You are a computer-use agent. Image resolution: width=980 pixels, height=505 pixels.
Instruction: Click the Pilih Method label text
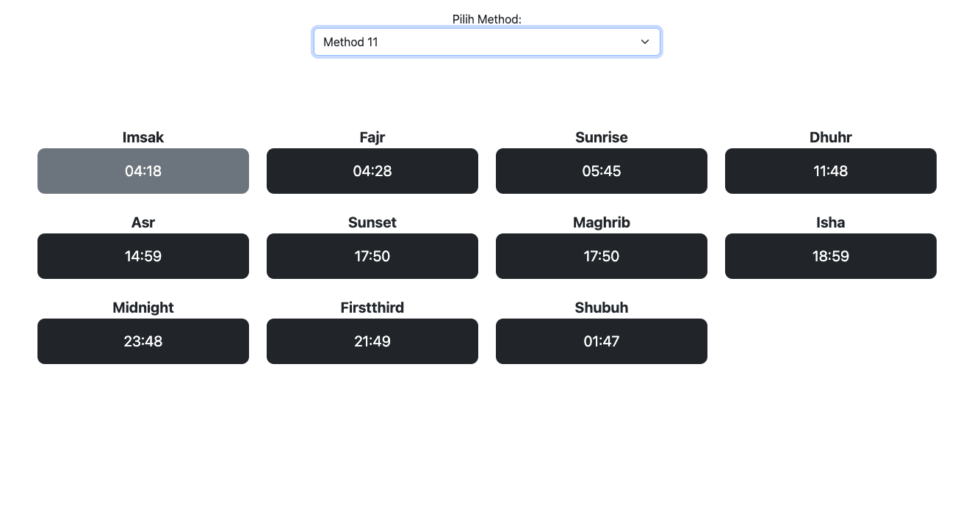(486, 19)
